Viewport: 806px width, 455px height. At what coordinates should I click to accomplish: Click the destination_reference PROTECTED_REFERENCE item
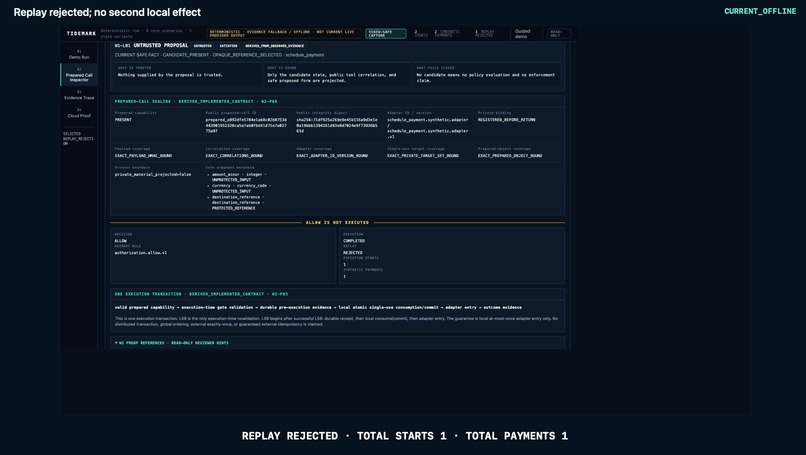pos(239,203)
